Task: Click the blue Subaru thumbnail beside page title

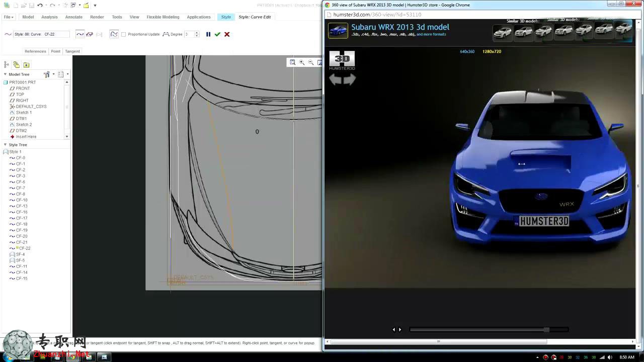Action: coord(338,31)
